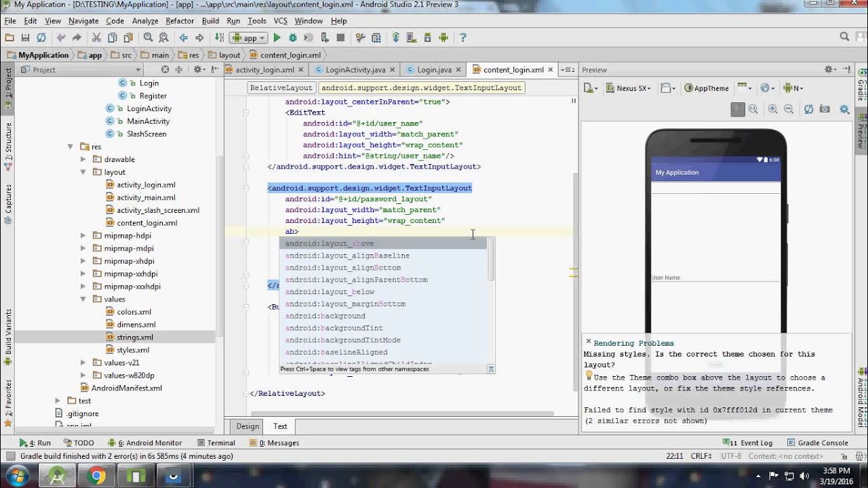This screenshot has width=868, height=488.
Task: Click the Synchronize toolbar icon
Action: pos(41,38)
